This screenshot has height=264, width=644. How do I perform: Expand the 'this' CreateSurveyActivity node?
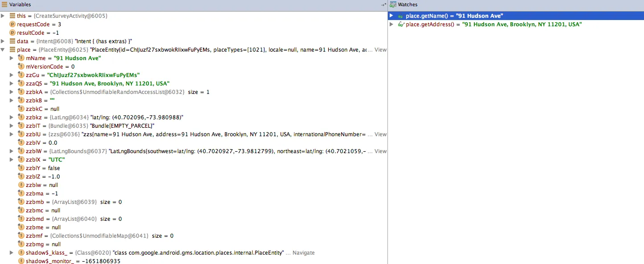coord(3,16)
